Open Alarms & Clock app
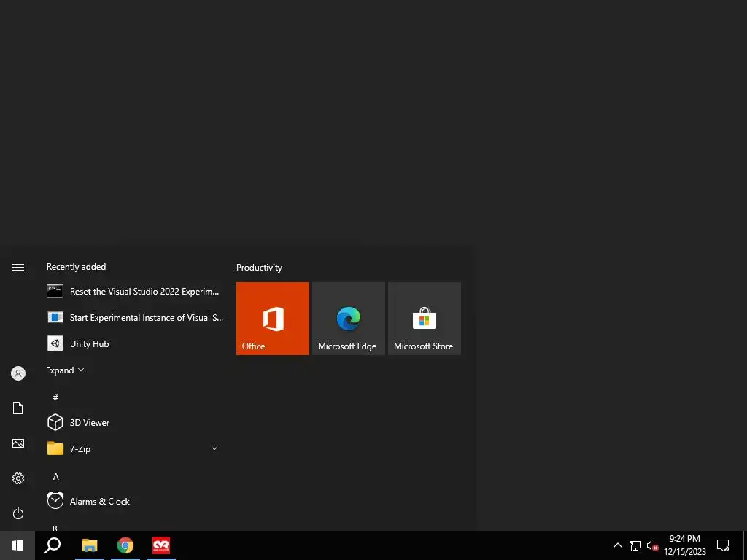This screenshot has width=747, height=560. click(134, 501)
